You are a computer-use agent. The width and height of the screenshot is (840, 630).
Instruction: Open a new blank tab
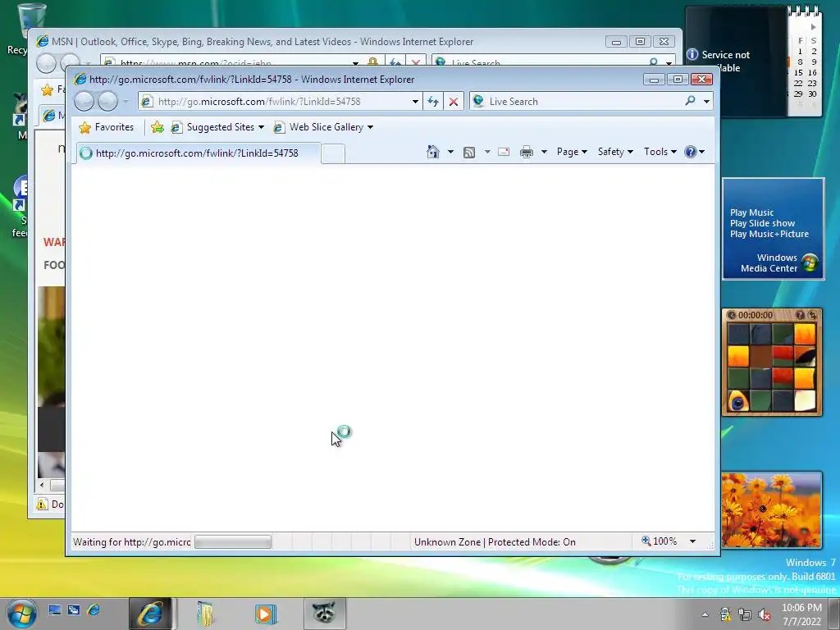[x=333, y=153]
